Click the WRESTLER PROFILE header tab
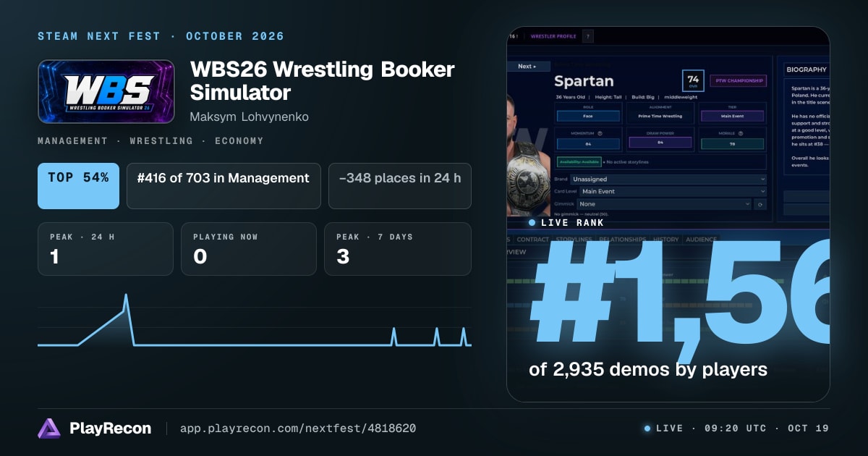The height and width of the screenshot is (456, 868). point(553,36)
